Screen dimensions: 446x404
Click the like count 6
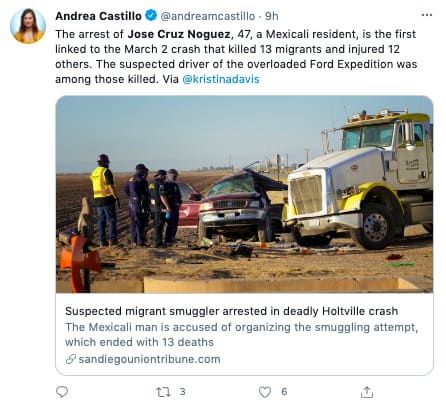[284, 392]
